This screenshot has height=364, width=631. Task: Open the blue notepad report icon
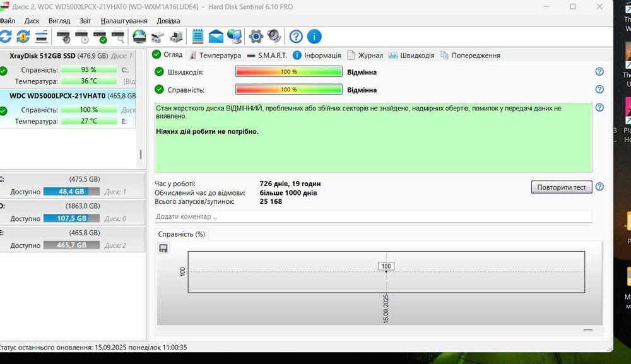(198, 37)
